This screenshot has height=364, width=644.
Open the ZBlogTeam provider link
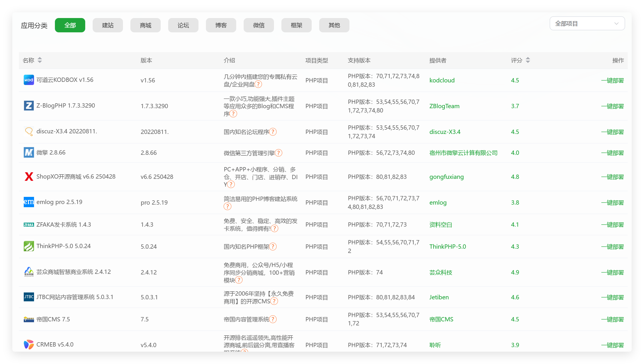pos(444,106)
